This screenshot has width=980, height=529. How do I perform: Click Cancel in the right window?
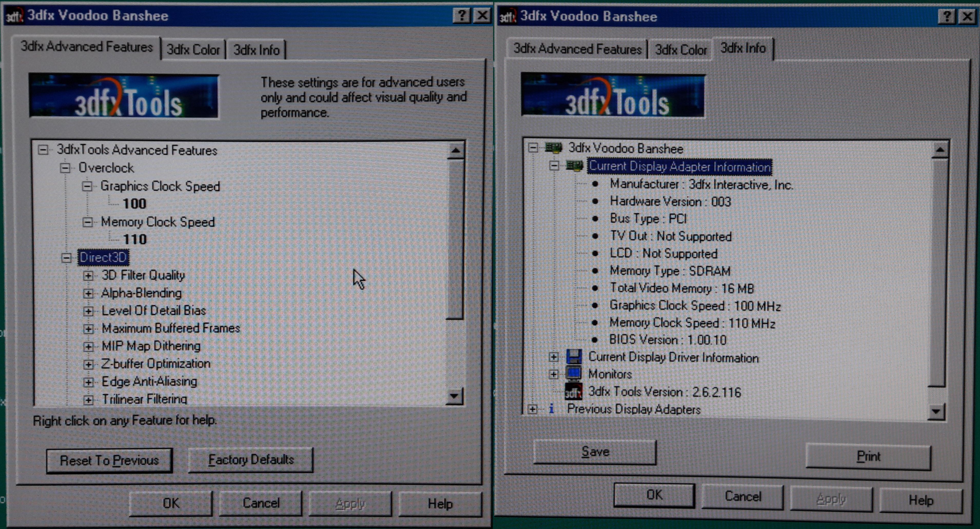coord(743,496)
